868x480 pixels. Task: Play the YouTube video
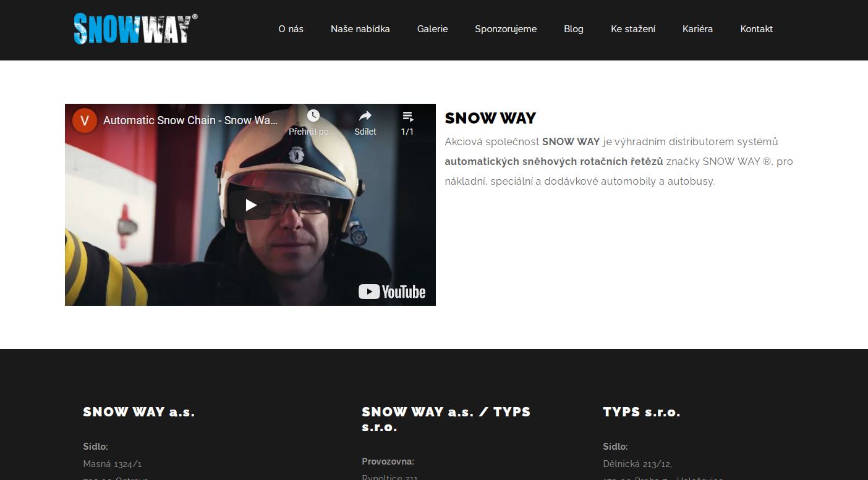tap(250, 205)
